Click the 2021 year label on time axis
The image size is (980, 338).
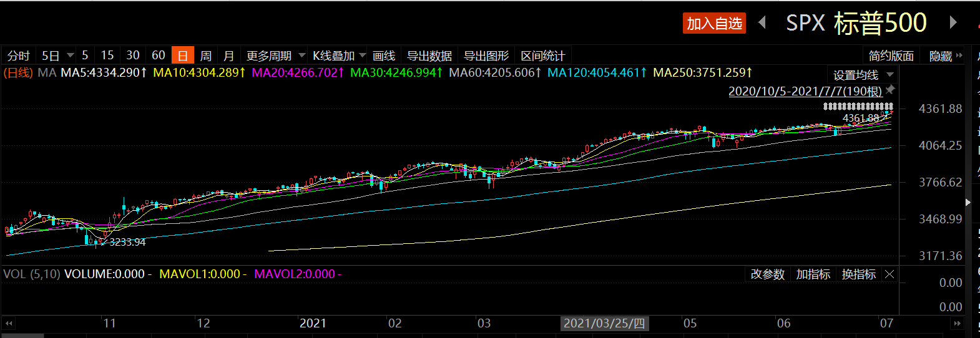point(313,324)
